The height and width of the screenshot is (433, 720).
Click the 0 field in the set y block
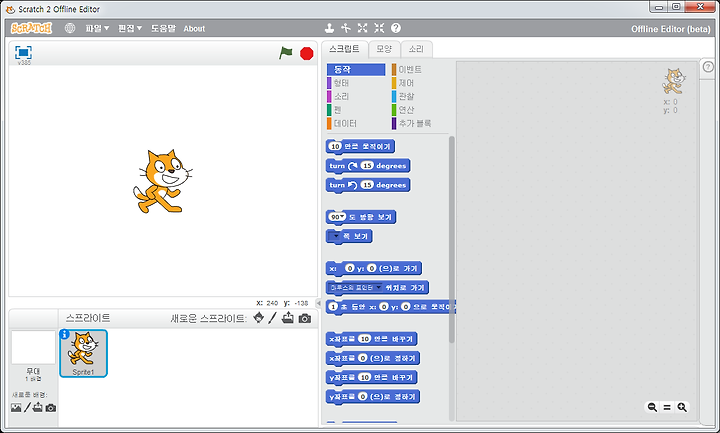coord(363,396)
